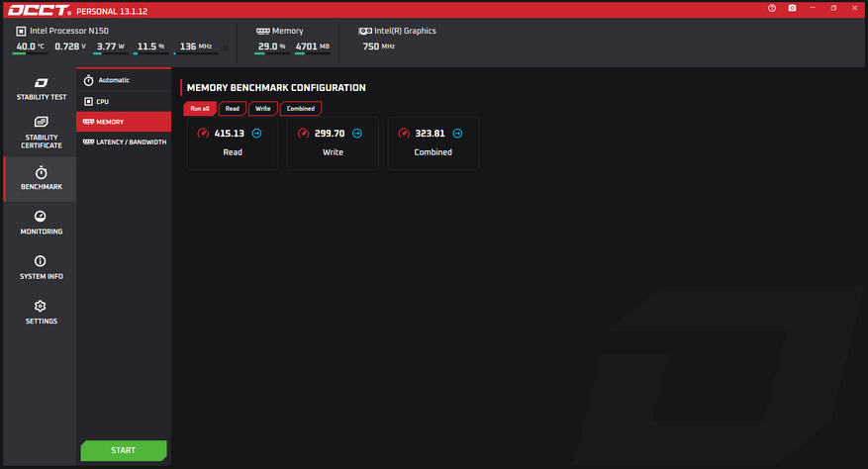Open the System Info section
The width and height of the screenshot is (868, 469).
tap(41, 267)
